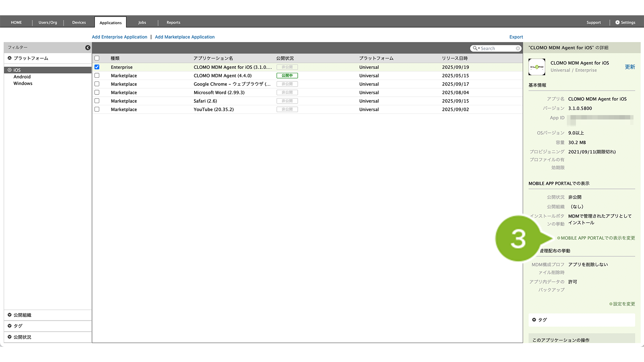Clear search field with X icon

point(518,49)
